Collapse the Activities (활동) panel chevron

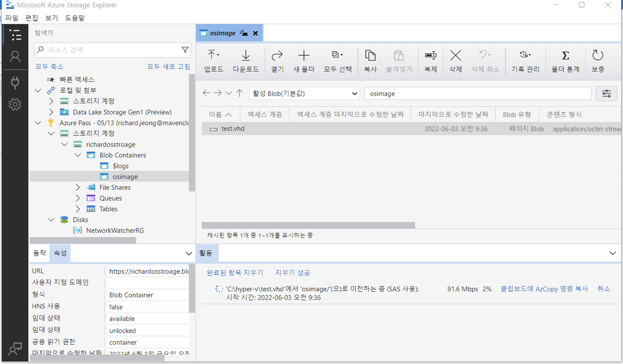pos(612,253)
